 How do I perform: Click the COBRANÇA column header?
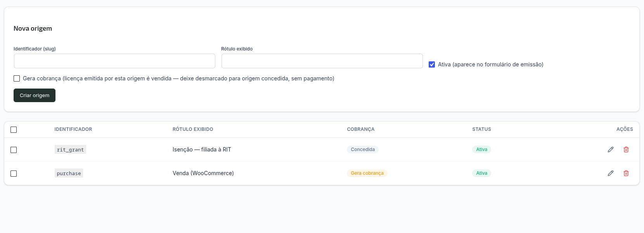(361, 129)
